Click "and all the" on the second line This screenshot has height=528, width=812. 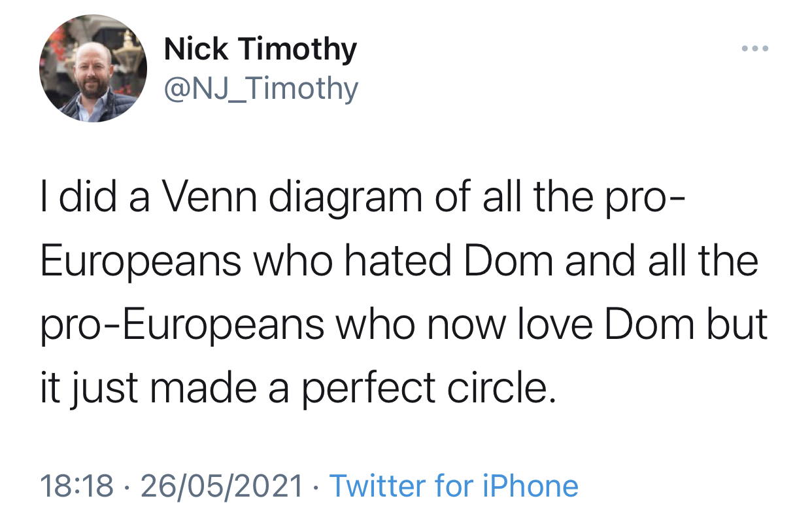click(x=661, y=261)
